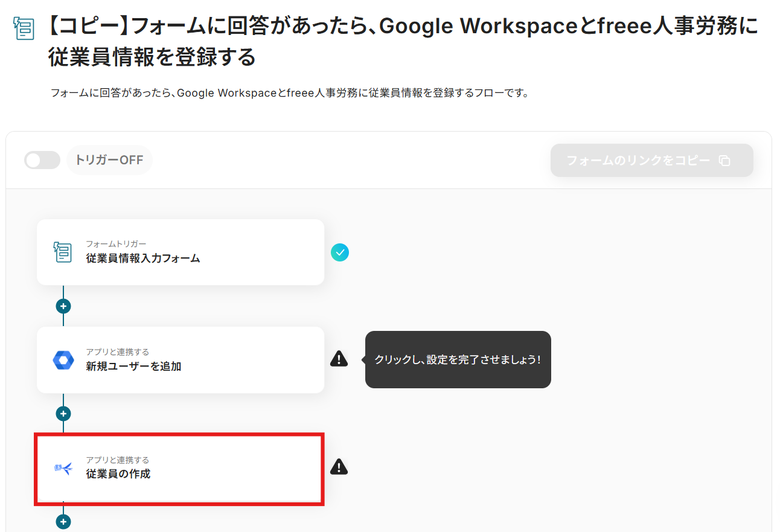Viewport: 780px width, 532px height.
Task: Click the フォームトリガー label text
Action: (116, 244)
